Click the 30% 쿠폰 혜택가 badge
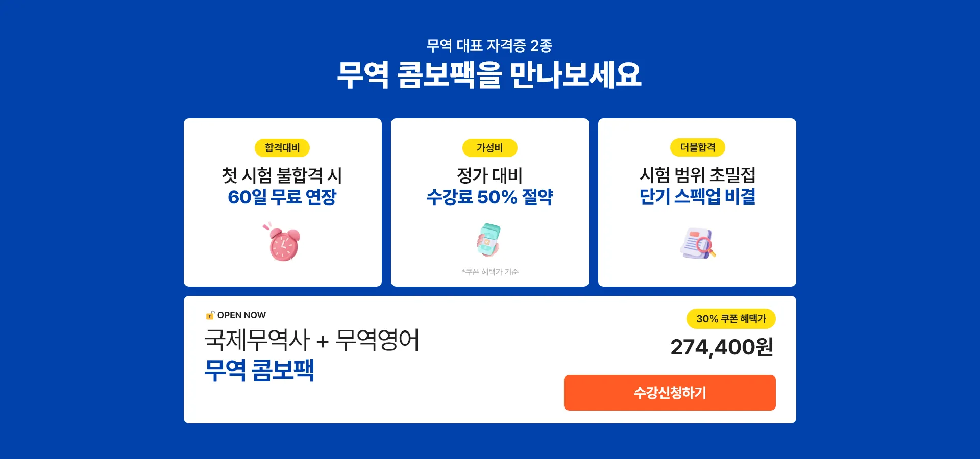 click(731, 319)
